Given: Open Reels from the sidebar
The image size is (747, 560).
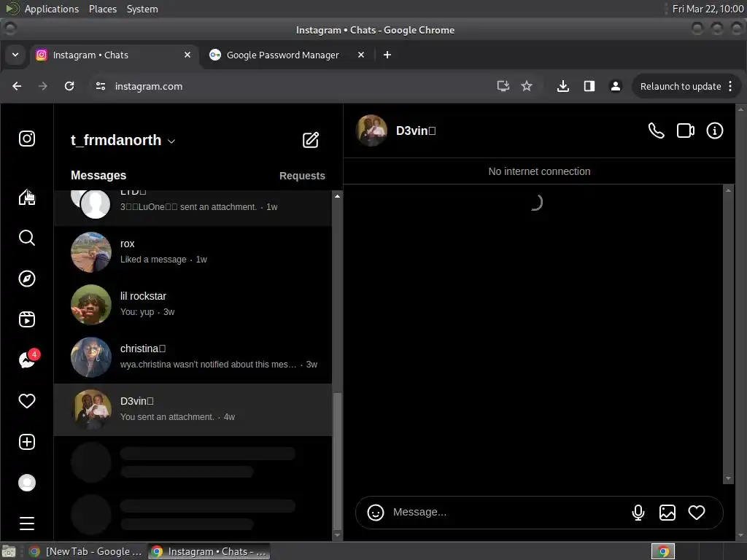Looking at the screenshot, I should pos(27,319).
